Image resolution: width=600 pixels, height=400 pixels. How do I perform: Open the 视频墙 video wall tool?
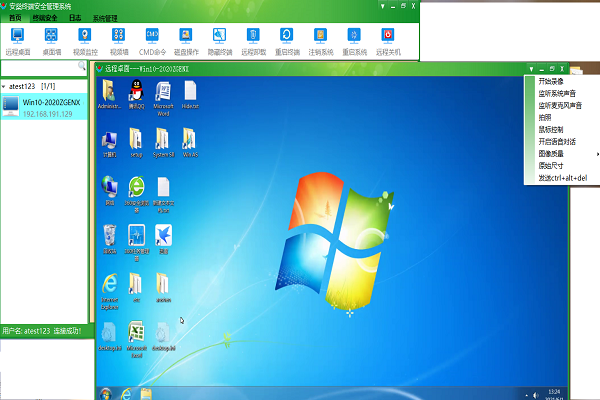point(119,42)
